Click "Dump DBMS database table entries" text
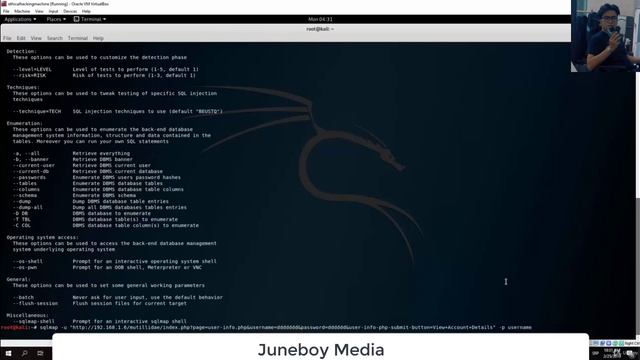The height and width of the screenshot is (360, 640). point(120,202)
